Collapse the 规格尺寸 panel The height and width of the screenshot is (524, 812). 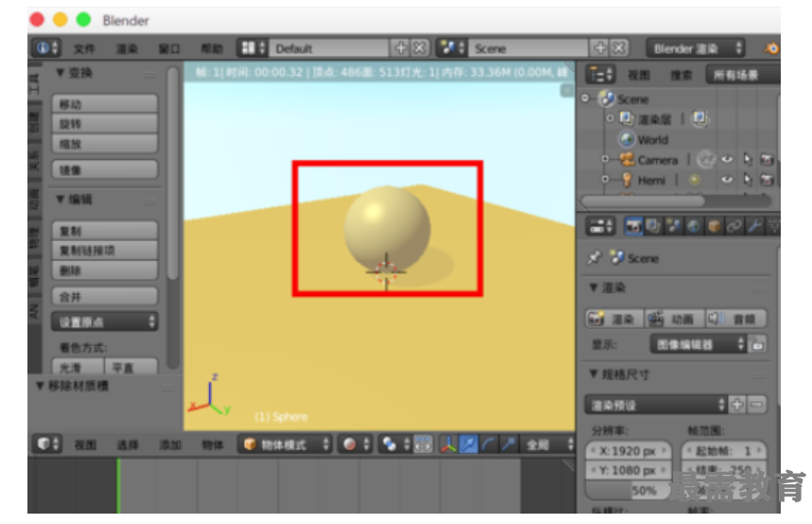(594, 374)
